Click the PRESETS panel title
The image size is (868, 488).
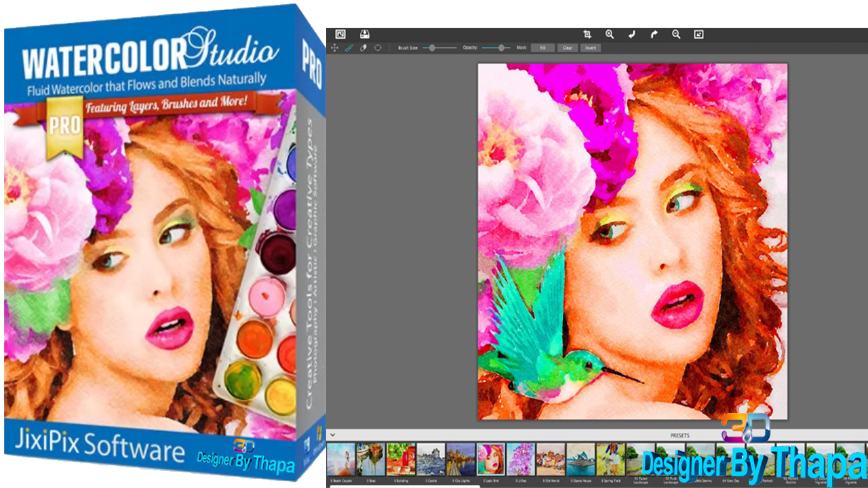679,435
